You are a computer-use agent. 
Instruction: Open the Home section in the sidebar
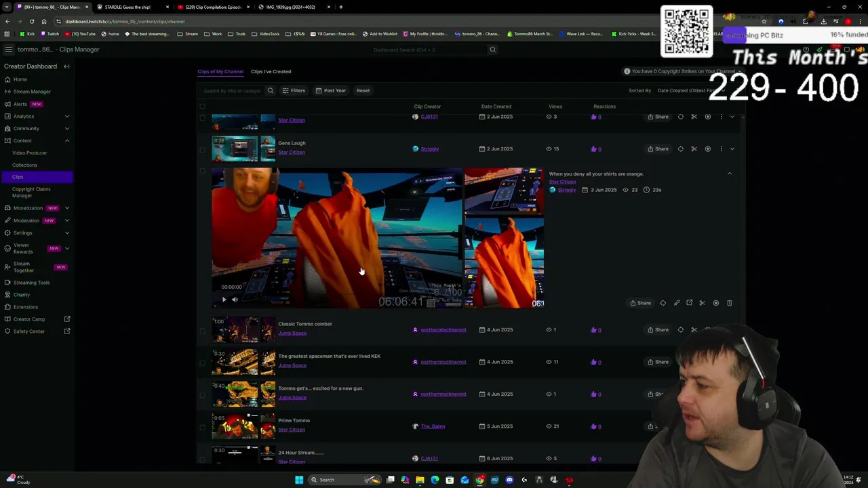click(x=20, y=79)
